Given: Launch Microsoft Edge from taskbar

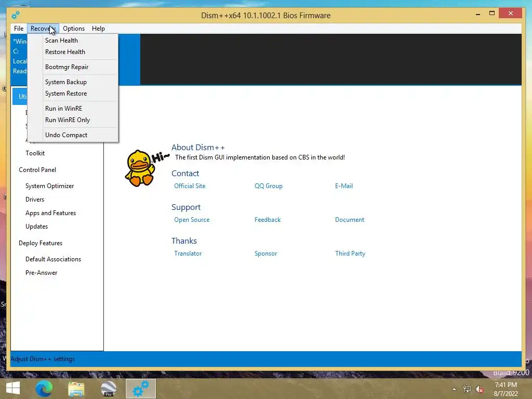Looking at the screenshot, I should tap(44, 389).
